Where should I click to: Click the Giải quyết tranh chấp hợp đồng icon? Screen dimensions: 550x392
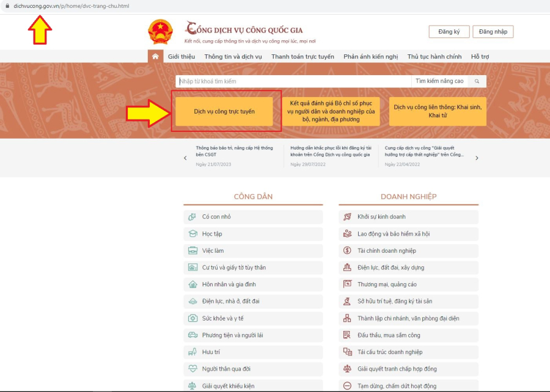click(347, 369)
